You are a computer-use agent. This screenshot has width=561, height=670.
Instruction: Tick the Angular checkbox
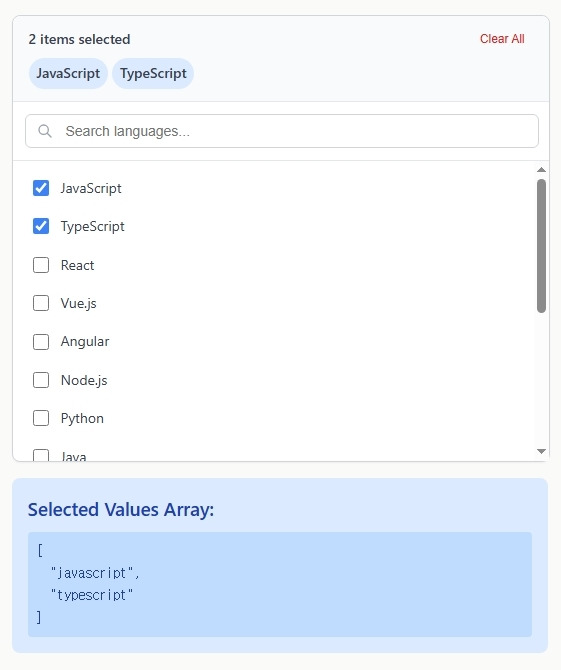41,342
